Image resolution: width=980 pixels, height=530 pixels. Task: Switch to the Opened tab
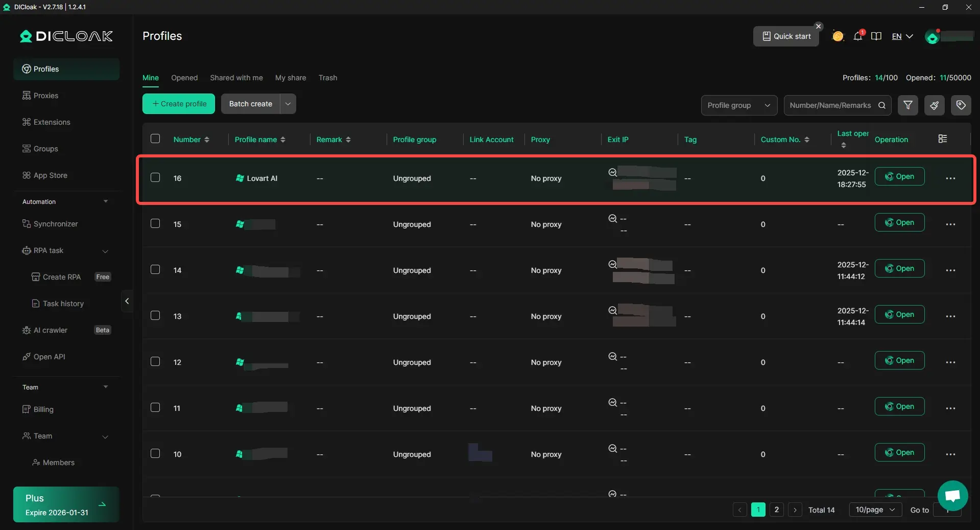(x=184, y=78)
